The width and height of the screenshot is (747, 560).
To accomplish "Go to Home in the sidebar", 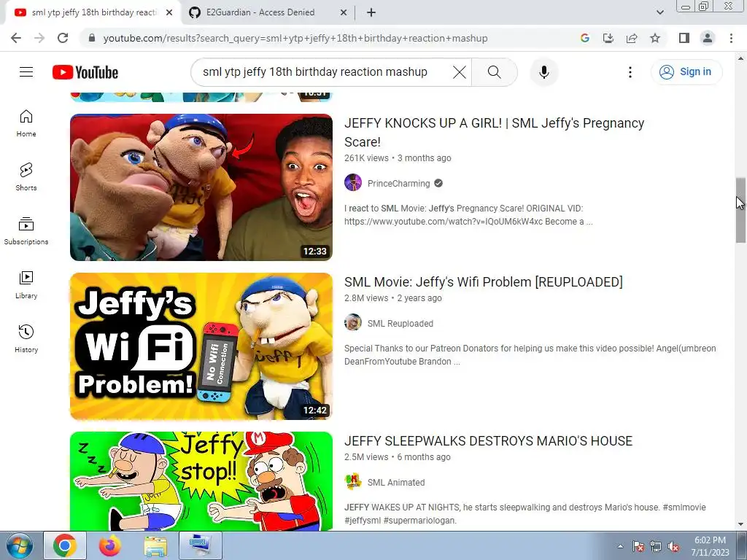I will (x=26, y=123).
